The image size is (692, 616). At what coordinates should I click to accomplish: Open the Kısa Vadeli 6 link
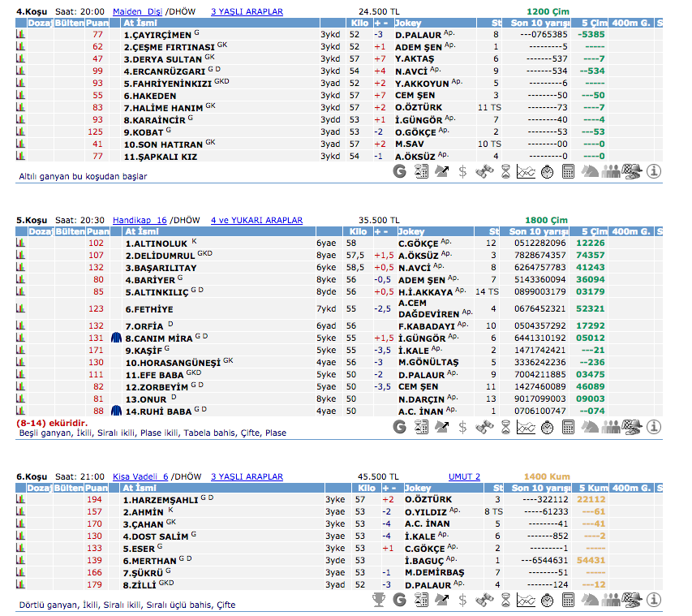point(140,476)
